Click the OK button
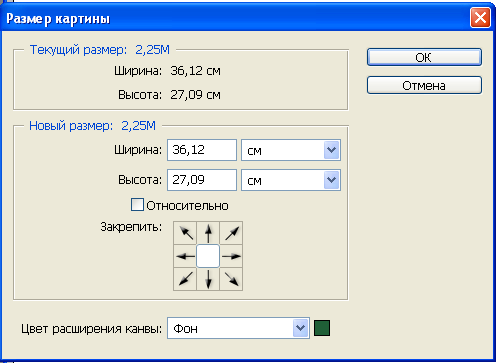 (x=424, y=57)
